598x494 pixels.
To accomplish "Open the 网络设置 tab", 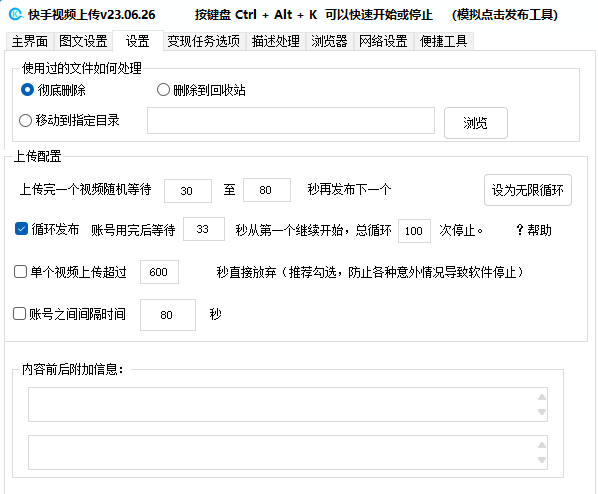I will click(x=383, y=41).
